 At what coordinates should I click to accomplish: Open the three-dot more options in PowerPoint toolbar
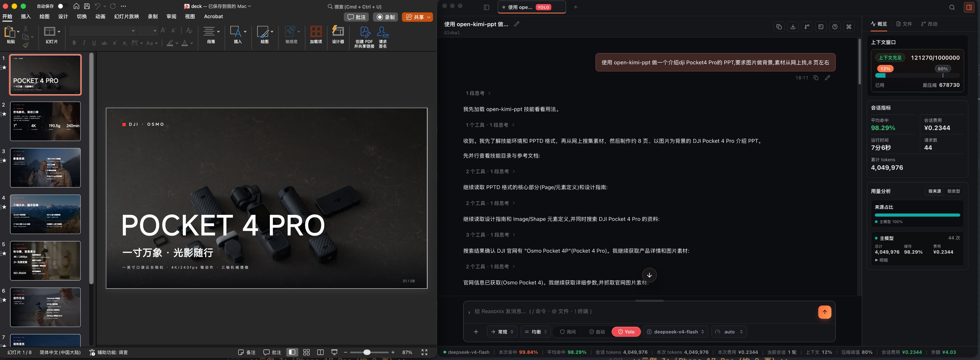(123, 6)
